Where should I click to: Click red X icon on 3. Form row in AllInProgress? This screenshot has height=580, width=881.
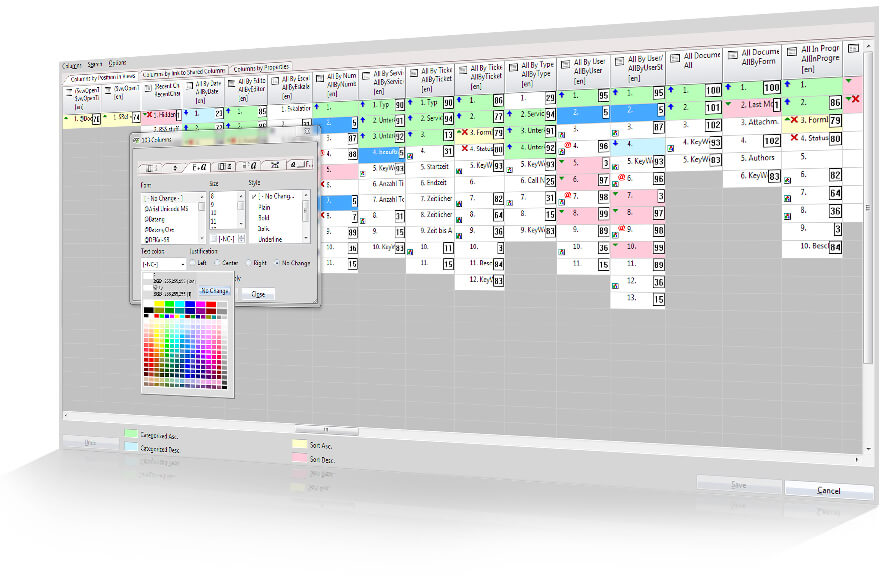pos(792,120)
